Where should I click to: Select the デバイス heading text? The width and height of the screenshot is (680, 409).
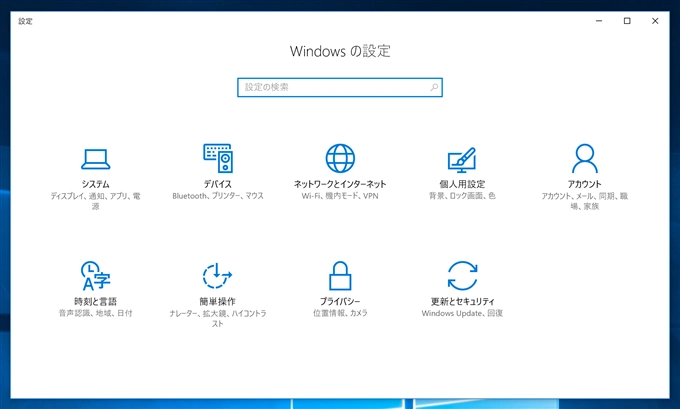pos(218,184)
